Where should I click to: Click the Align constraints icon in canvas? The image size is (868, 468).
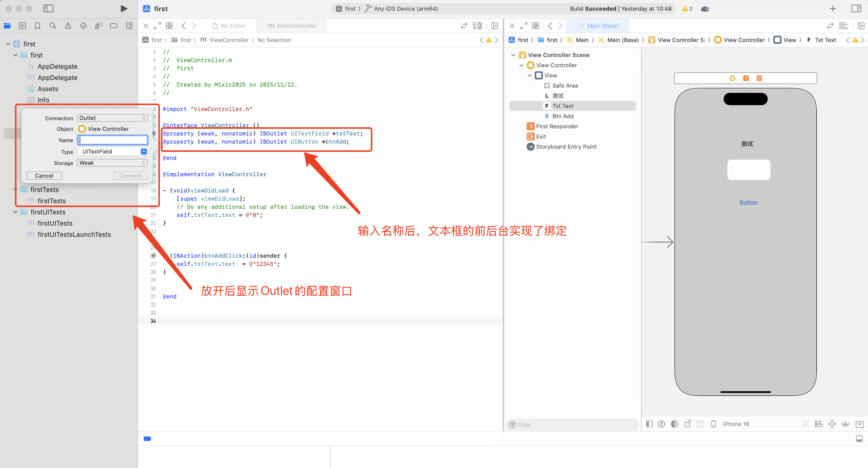pyautogui.click(x=819, y=424)
